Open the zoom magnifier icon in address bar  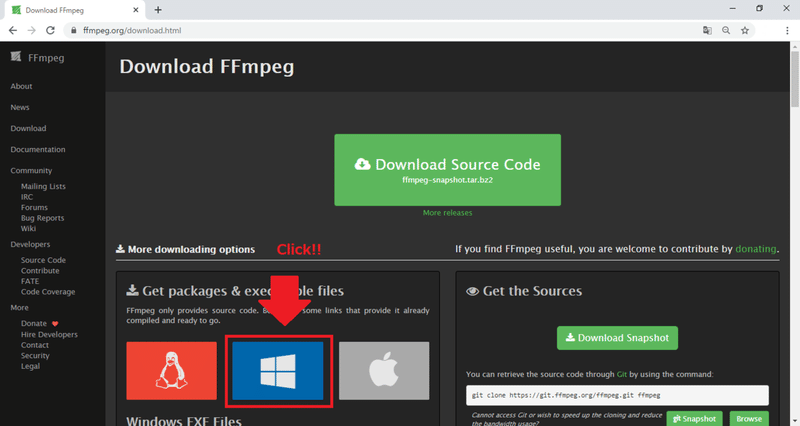tap(726, 31)
